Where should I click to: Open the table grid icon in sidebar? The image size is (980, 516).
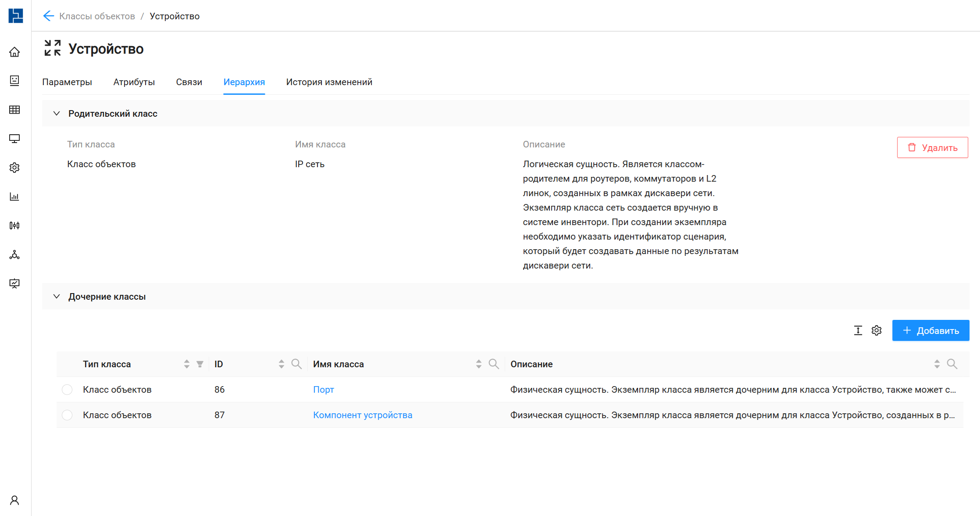[x=14, y=110]
